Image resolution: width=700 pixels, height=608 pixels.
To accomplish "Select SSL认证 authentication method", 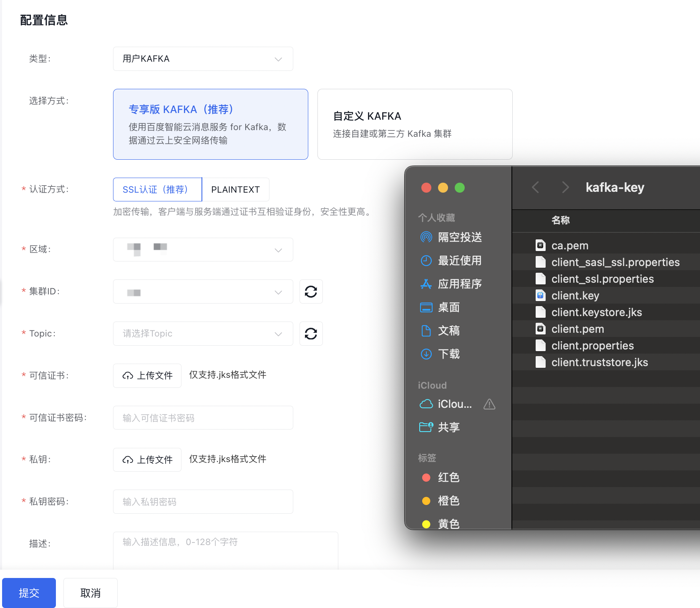I will 158,190.
